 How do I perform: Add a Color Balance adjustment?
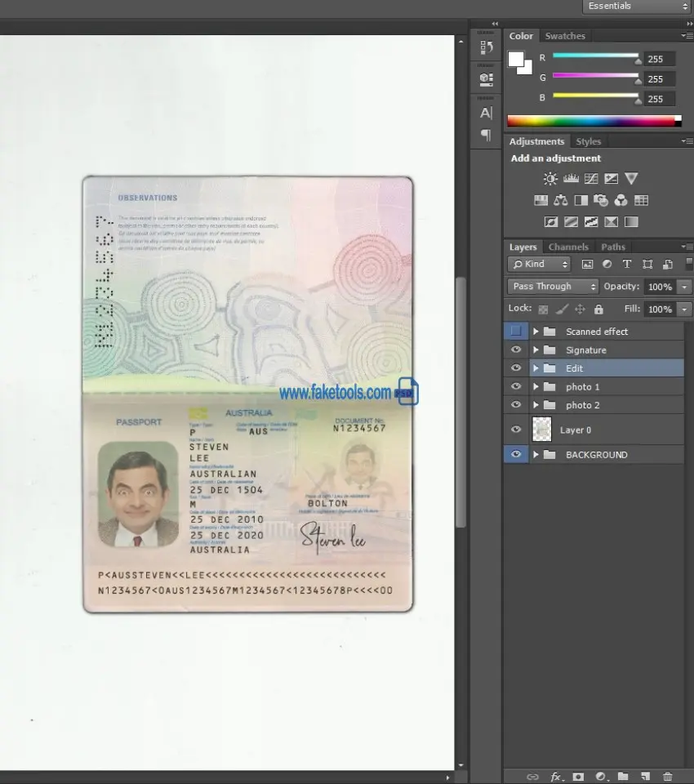[561, 200]
